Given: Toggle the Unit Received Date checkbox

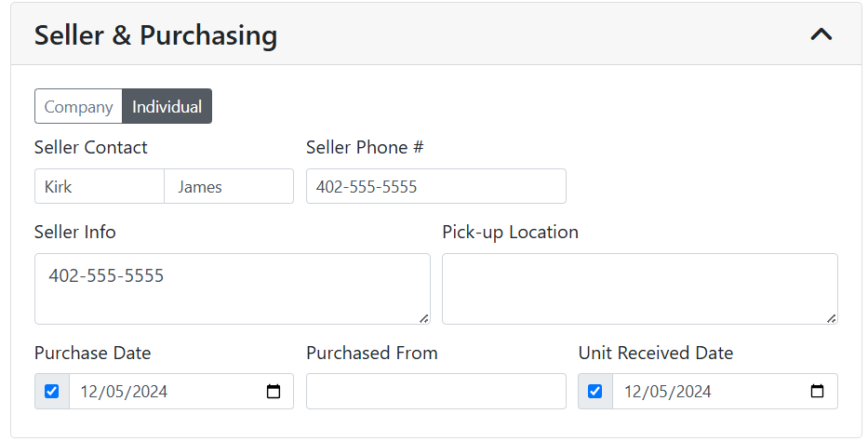Looking at the screenshot, I should [x=595, y=392].
